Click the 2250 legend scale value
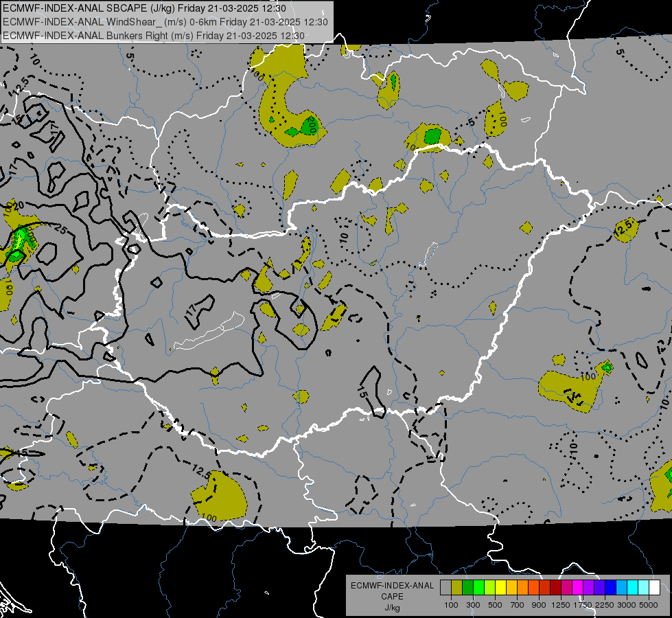The height and width of the screenshot is (618, 672). coord(604,605)
